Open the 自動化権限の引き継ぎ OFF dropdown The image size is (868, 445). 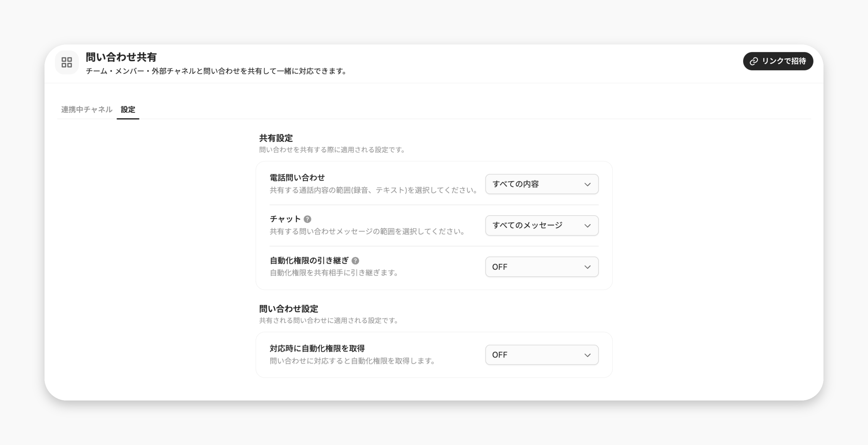pyautogui.click(x=542, y=267)
